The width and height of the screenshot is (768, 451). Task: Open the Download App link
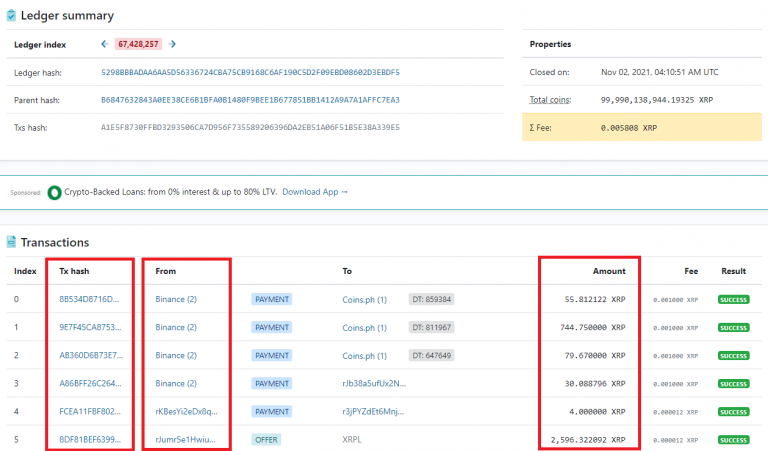[x=314, y=191]
